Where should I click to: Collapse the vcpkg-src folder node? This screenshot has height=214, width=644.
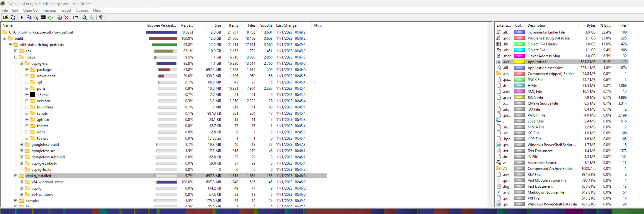(21, 63)
